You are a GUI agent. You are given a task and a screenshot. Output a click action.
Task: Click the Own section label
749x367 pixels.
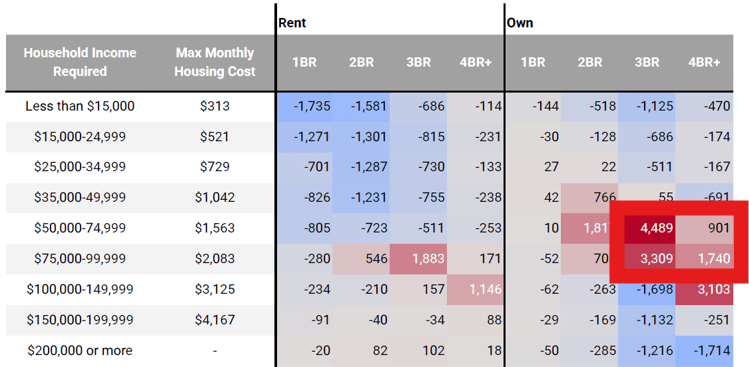[520, 22]
